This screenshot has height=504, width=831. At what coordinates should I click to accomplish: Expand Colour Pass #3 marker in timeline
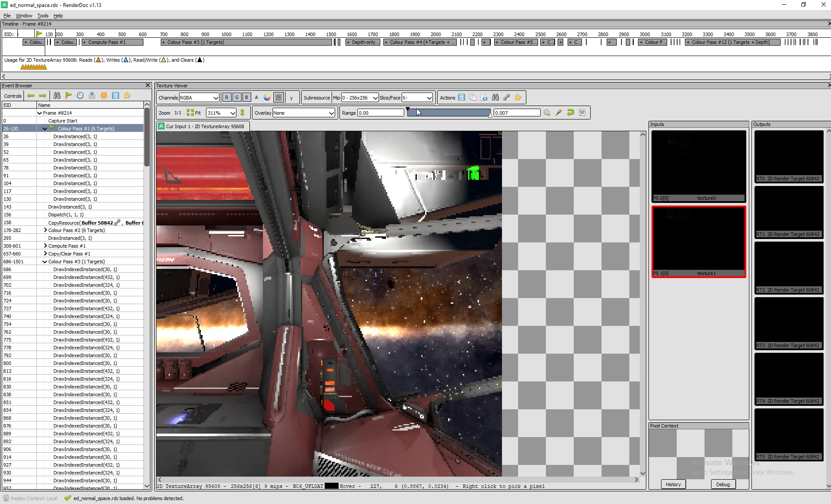click(163, 42)
